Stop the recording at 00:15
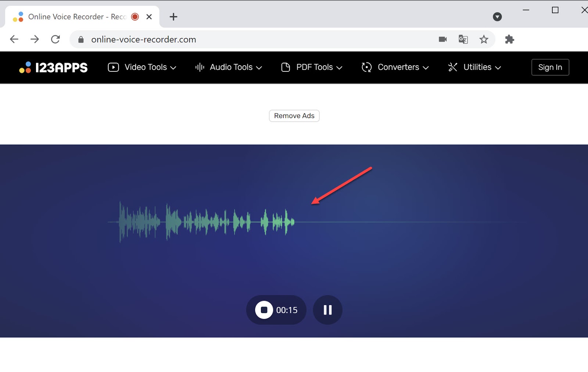The image size is (588, 372). point(264,310)
